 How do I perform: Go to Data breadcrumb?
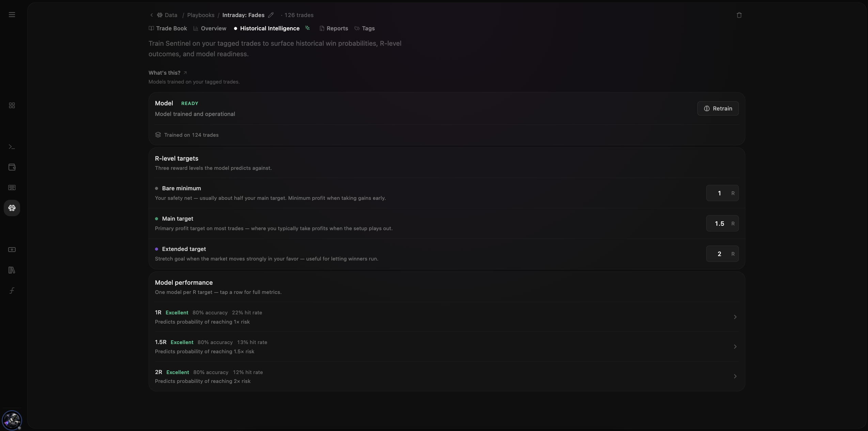tap(167, 15)
